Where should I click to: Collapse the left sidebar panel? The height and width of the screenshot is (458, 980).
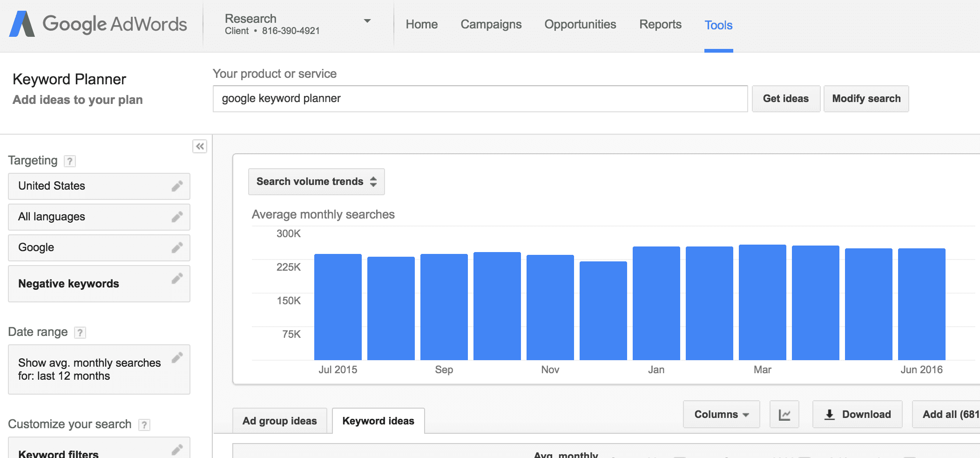(x=200, y=146)
